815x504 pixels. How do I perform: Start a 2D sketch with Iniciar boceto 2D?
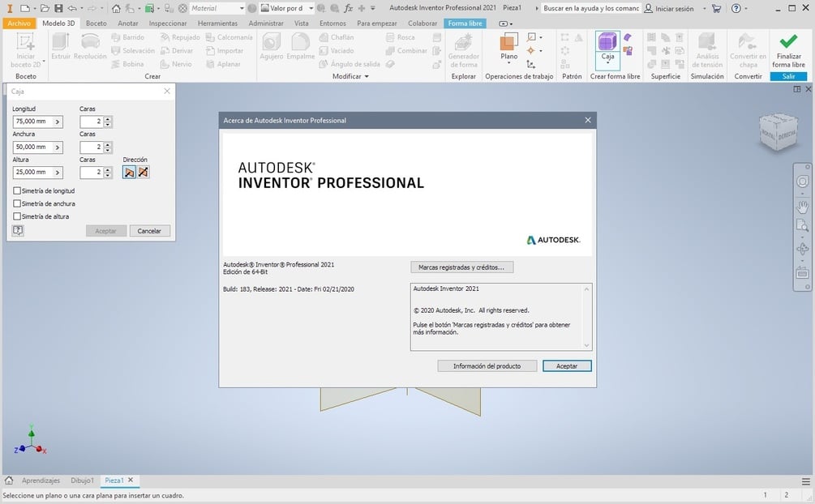pyautogui.click(x=25, y=50)
